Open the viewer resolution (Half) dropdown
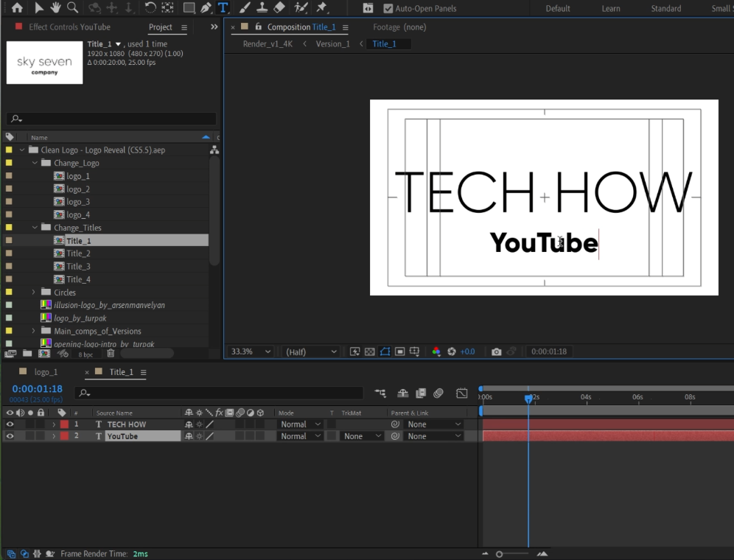 coord(311,352)
